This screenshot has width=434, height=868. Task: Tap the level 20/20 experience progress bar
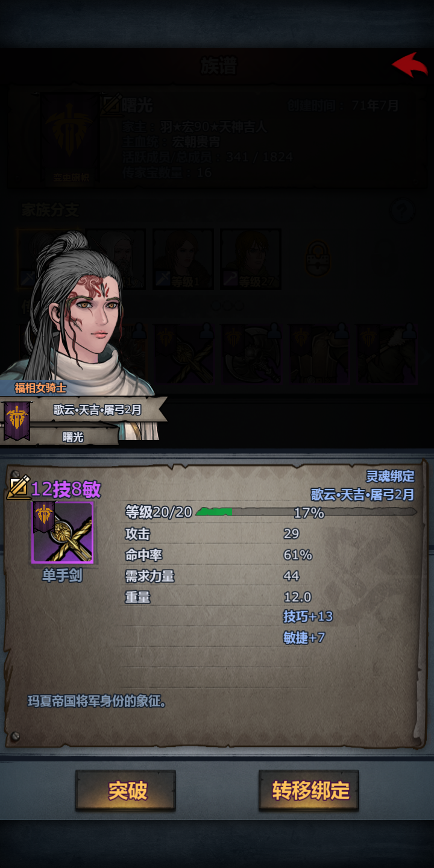pos(306,512)
